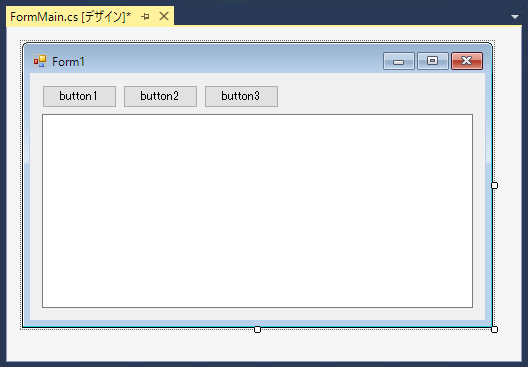528x367 pixels.
Task: Select the Form1 title bar text
Action: [68, 62]
